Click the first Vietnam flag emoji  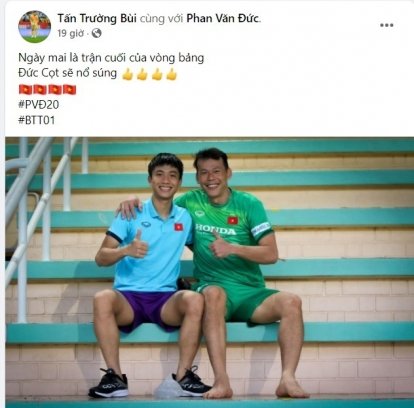25,90
